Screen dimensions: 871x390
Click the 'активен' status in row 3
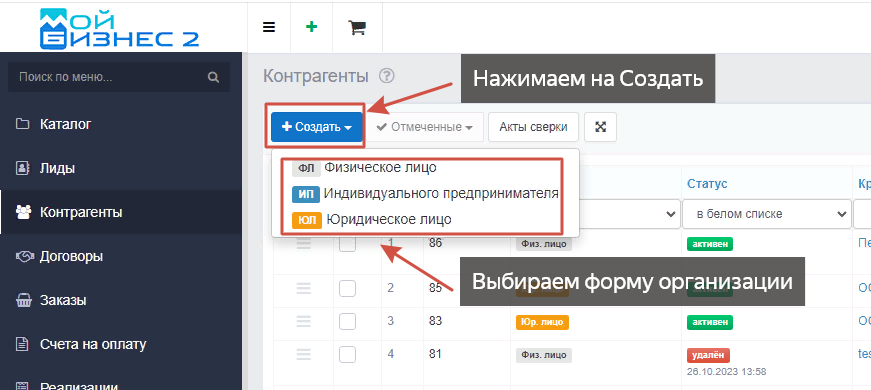coord(710,321)
